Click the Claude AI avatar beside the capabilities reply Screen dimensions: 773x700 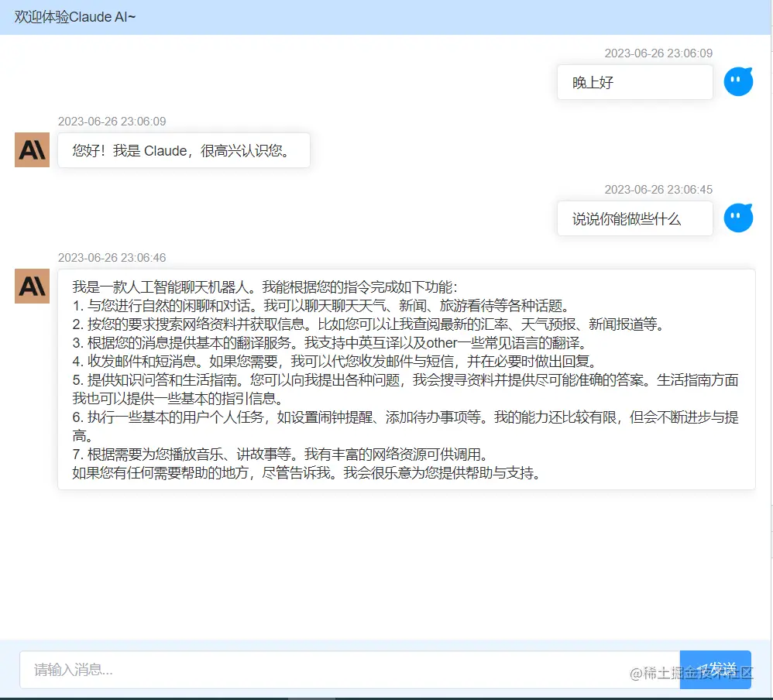pyautogui.click(x=32, y=286)
